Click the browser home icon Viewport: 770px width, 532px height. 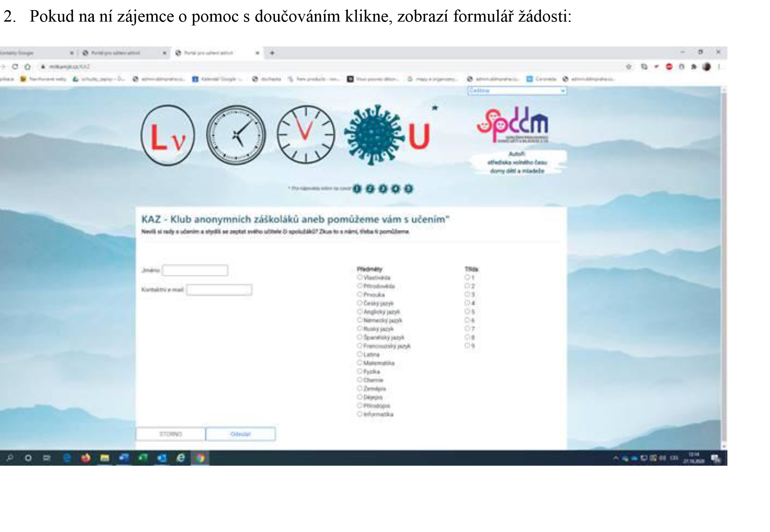(x=28, y=67)
